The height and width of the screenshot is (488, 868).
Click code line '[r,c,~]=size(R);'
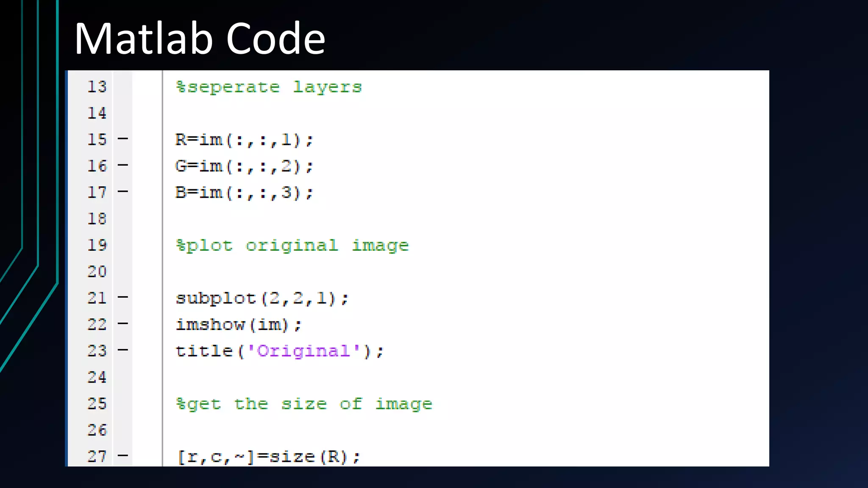[x=268, y=457]
